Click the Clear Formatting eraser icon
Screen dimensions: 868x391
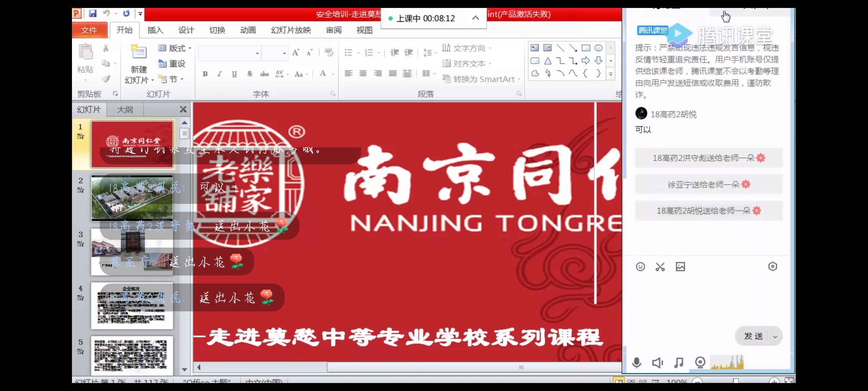coord(329,53)
